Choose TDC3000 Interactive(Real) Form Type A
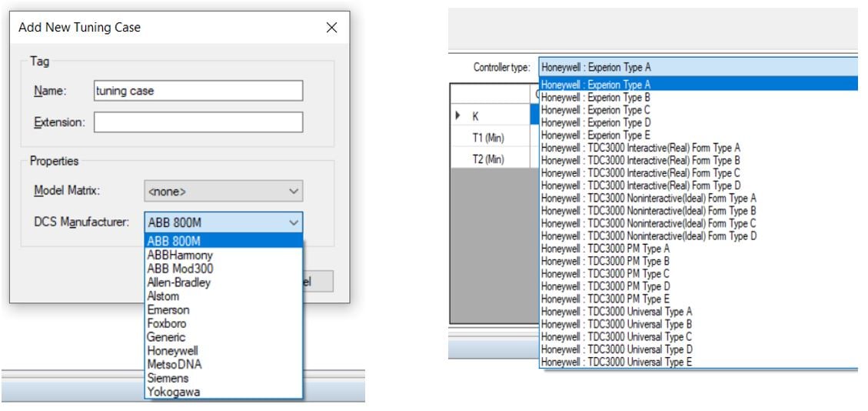Viewport: 868px width, 411px height. (640, 148)
